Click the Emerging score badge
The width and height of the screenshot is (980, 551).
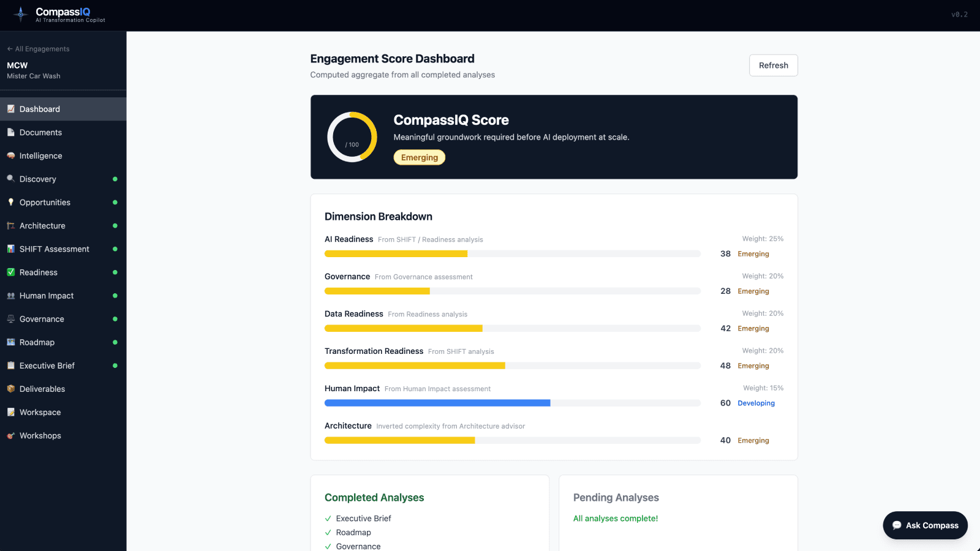[x=420, y=157]
